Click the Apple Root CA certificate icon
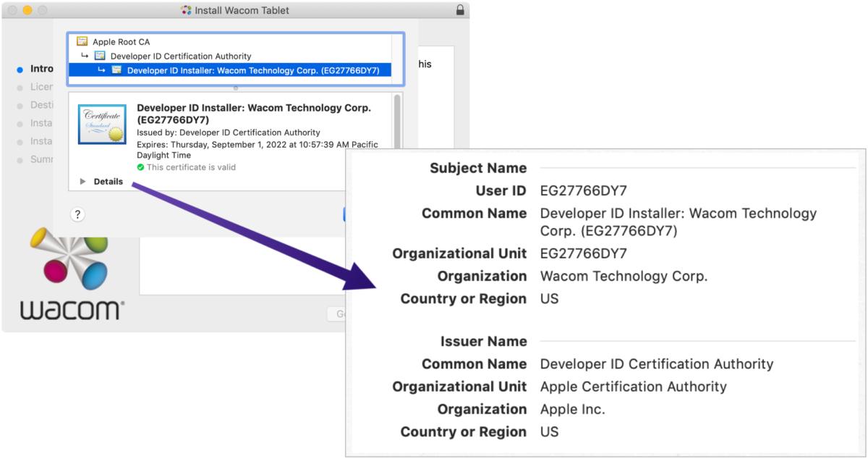This screenshot has height=459, width=868. (x=82, y=42)
